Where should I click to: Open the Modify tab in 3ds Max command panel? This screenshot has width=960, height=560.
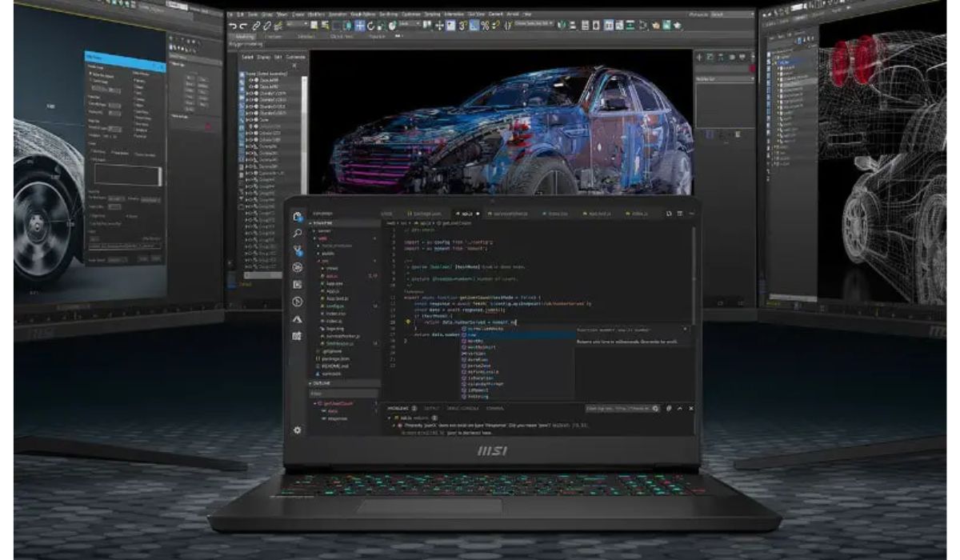(x=710, y=57)
